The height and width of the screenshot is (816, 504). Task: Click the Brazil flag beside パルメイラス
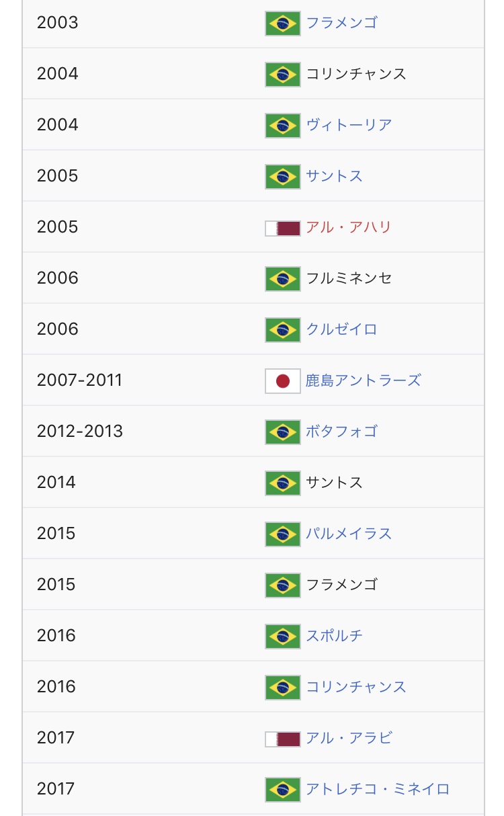pos(282,534)
